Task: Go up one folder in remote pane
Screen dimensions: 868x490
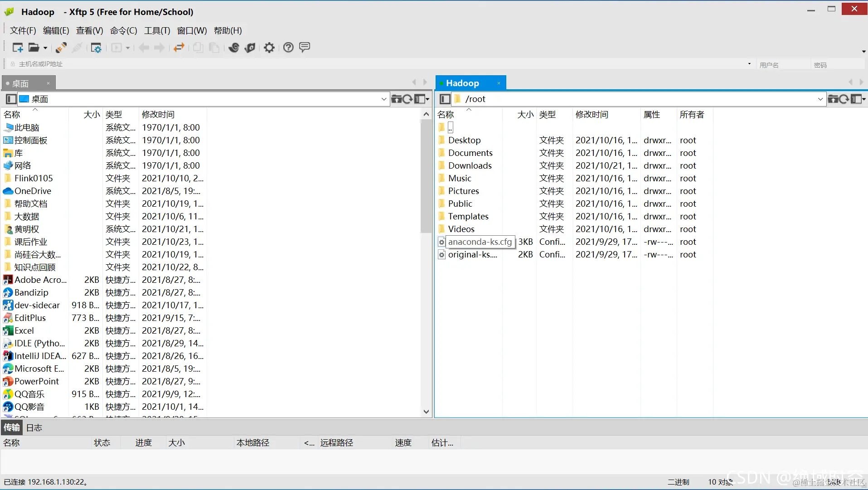Action: [x=833, y=99]
